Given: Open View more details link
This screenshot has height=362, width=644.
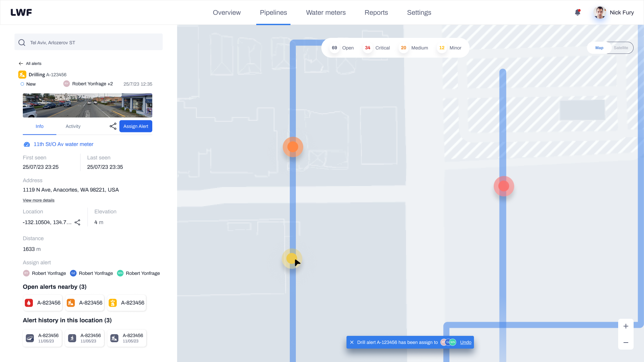Looking at the screenshot, I should tap(39, 200).
